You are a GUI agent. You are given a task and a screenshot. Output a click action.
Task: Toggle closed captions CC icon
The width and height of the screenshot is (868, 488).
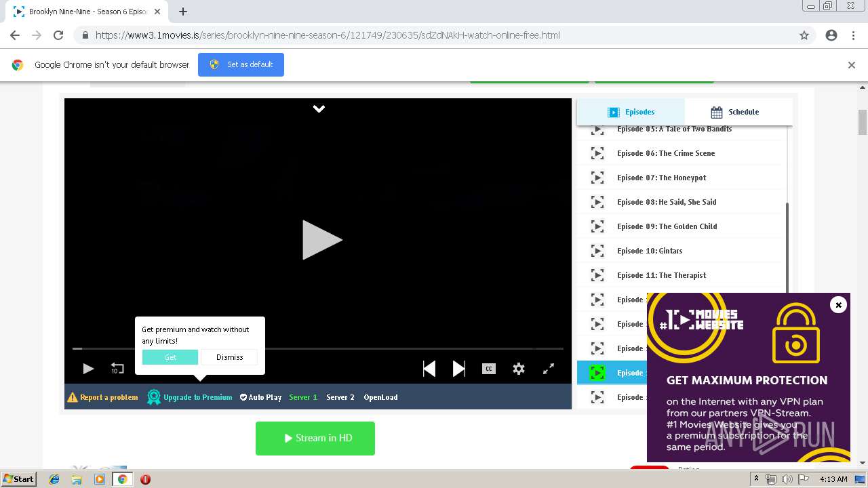(x=489, y=369)
